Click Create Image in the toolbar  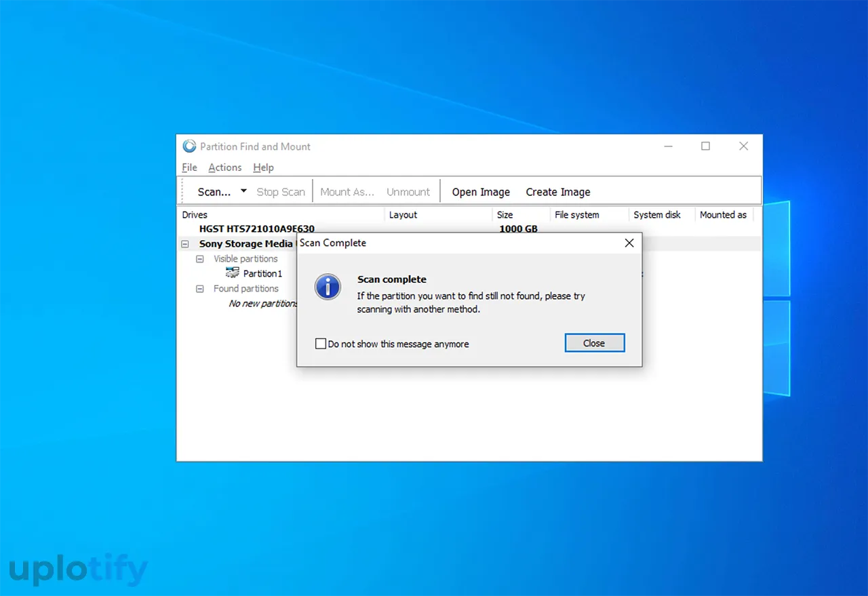click(x=557, y=192)
